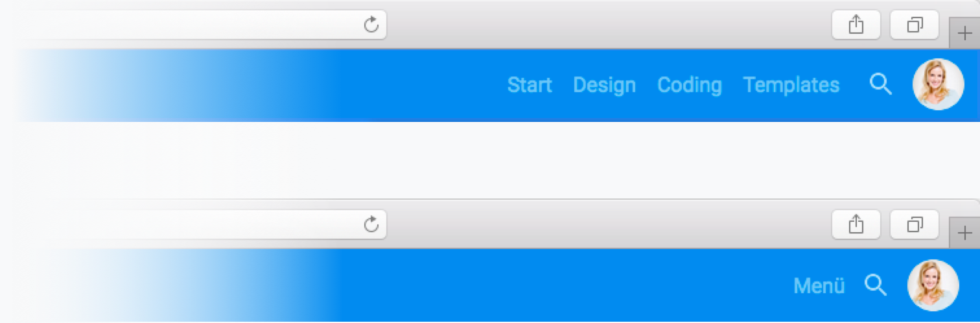The image size is (980, 323).
Task: Focus the lower browser address field
Action: [194, 224]
